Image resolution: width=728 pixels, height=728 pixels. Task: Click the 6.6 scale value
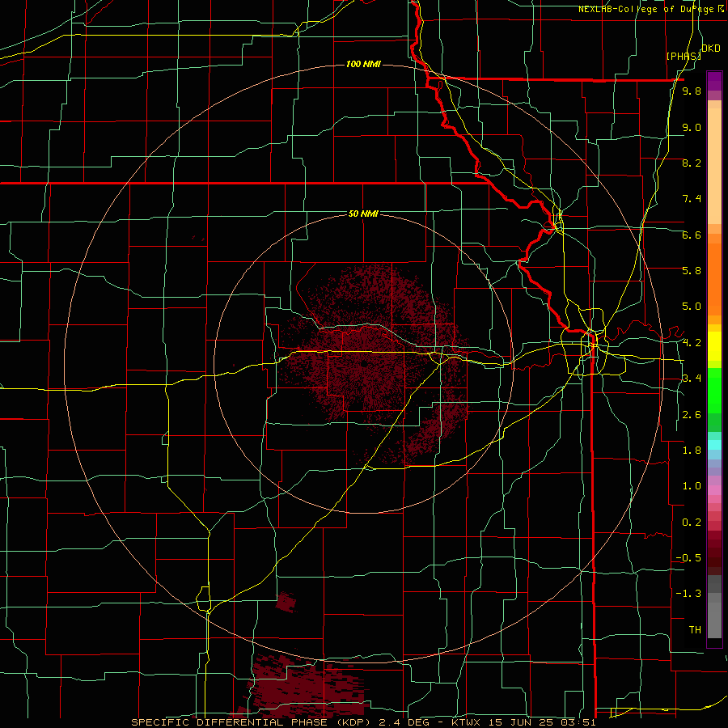(x=692, y=235)
